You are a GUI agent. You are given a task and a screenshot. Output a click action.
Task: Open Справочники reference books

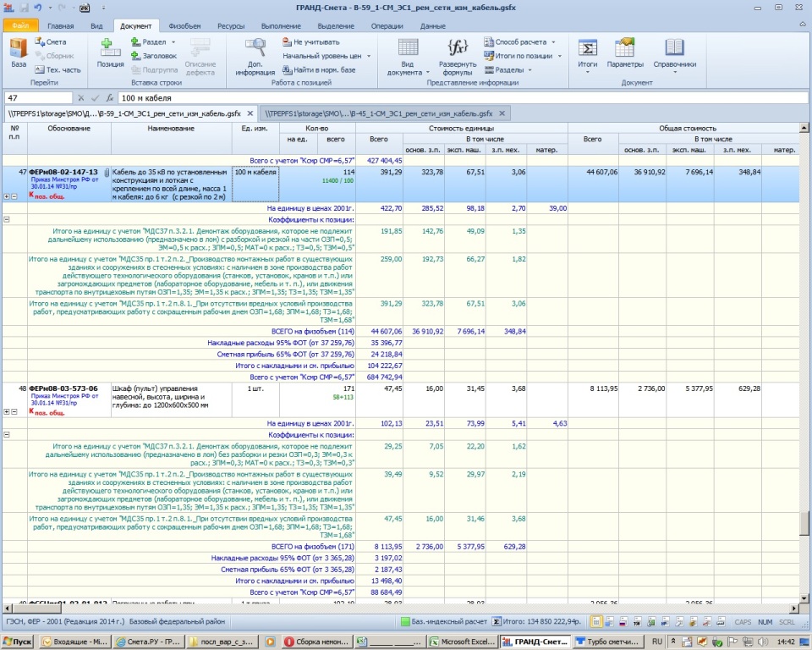tap(674, 52)
